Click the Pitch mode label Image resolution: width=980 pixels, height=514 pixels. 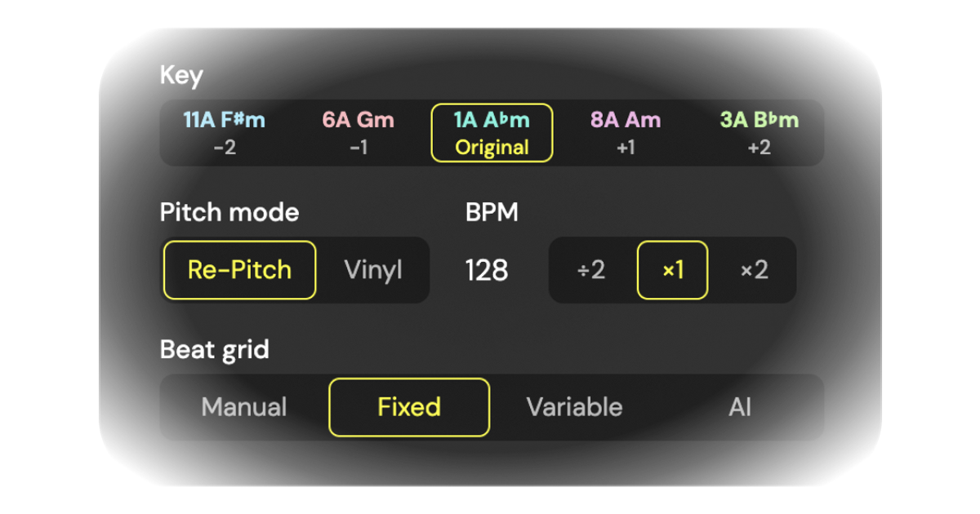pyautogui.click(x=229, y=212)
